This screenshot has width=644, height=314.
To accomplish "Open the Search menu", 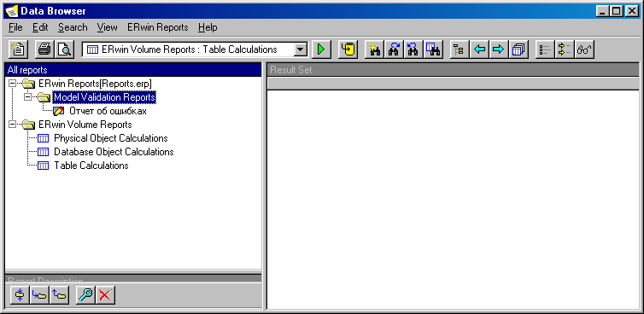I will pyautogui.click(x=73, y=27).
